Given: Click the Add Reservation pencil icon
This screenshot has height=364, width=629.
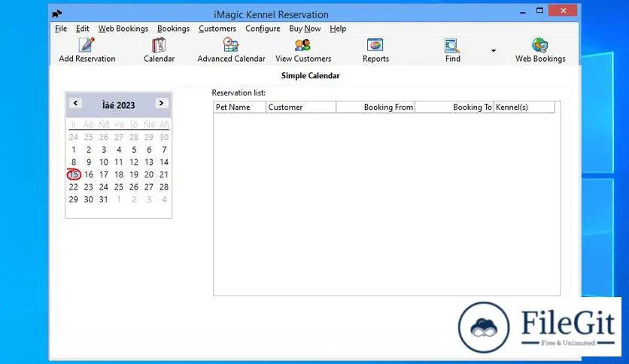Looking at the screenshot, I should (87, 44).
